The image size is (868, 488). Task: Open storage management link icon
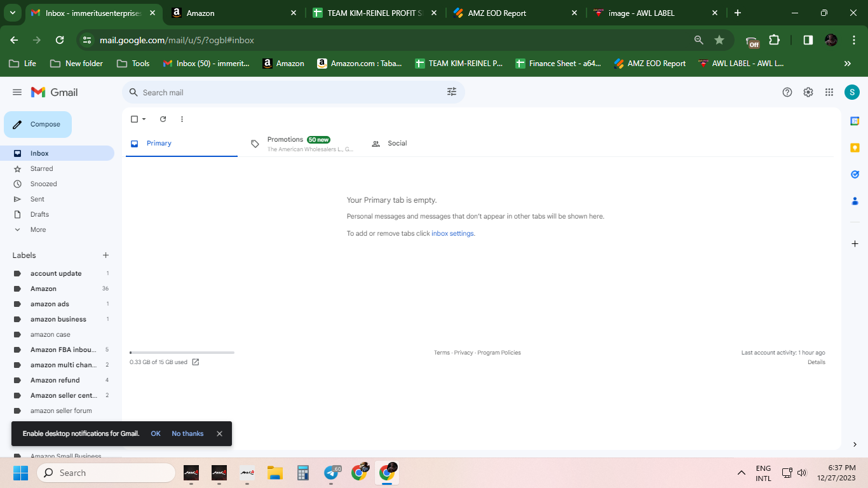coord(196,362)
